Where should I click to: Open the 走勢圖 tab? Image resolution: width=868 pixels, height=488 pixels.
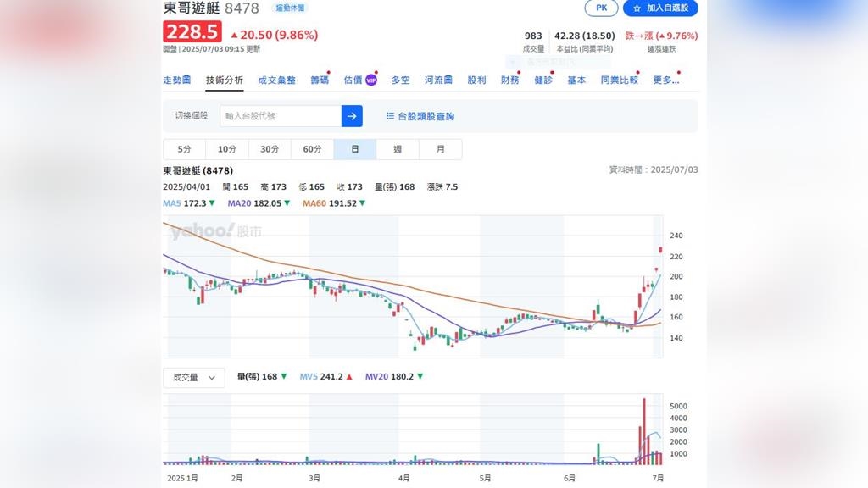tap(176, 80)
